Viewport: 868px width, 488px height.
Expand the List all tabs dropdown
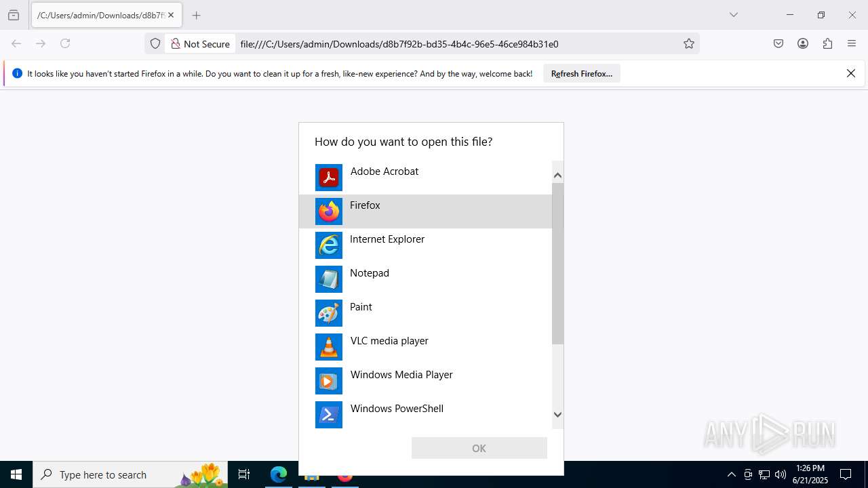[734, 15]
